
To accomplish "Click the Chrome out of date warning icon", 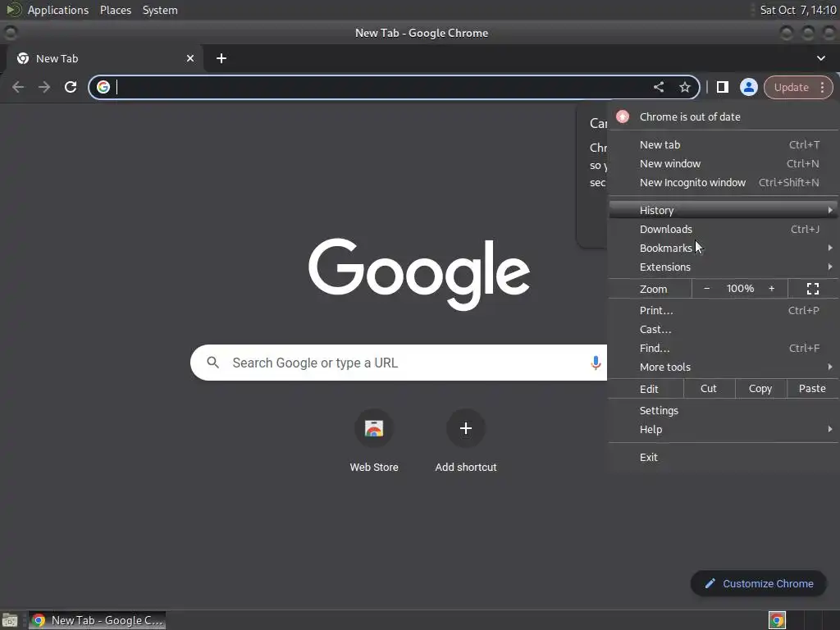I will tap(623, 116).
